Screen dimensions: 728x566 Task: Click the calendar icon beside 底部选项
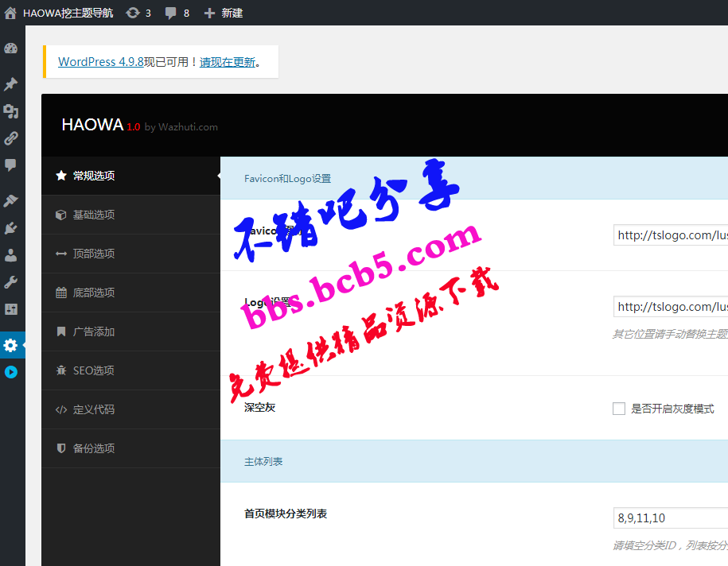(x=61, y=293)
